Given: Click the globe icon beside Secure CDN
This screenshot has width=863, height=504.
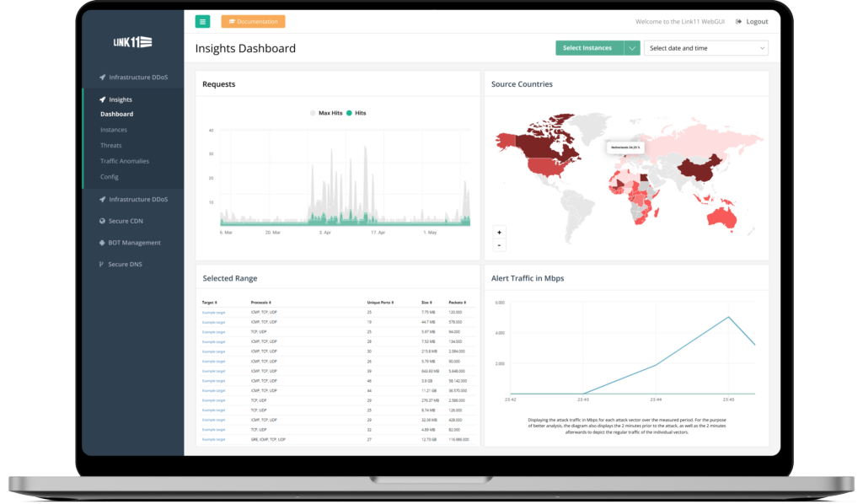Looking at the screenshot, I should tap(101, 221).
